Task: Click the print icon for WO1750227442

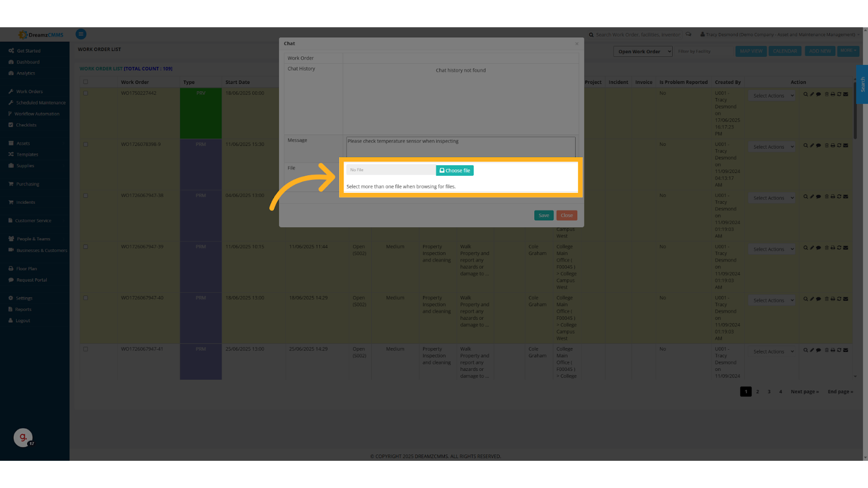Action: 833,94
